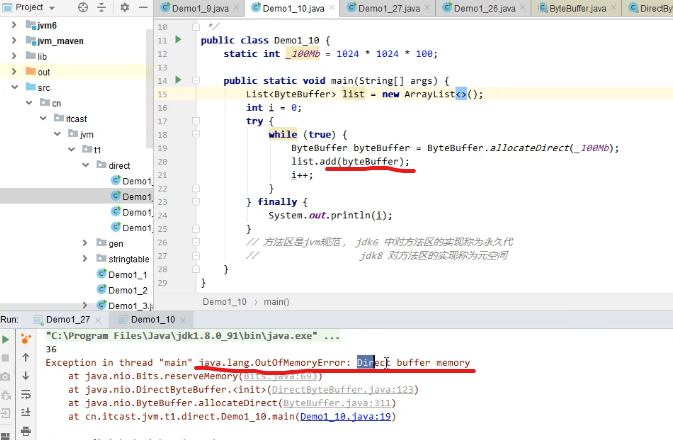Collapse the while loop fold marker on line 18
The width and height of the screenshot is (673, 440).
[x=196, y=134]
